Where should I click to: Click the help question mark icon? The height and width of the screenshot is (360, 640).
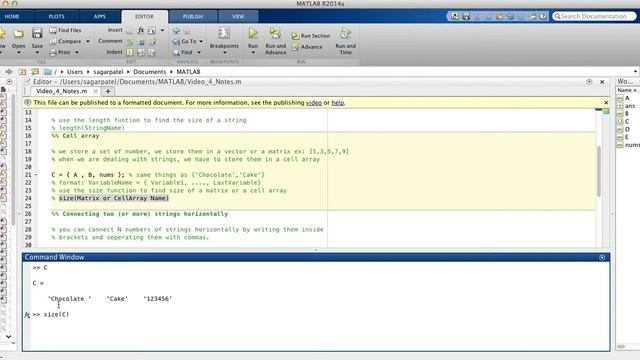(543, 16)
